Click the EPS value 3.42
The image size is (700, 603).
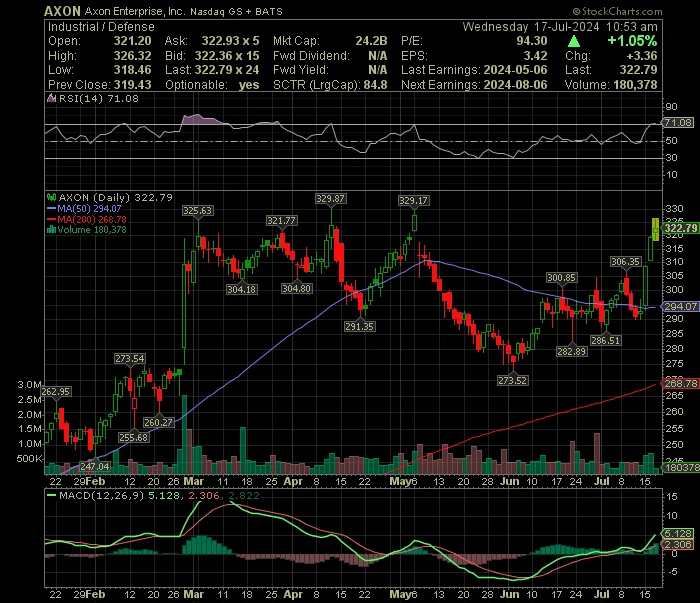[x=535, y=56]
